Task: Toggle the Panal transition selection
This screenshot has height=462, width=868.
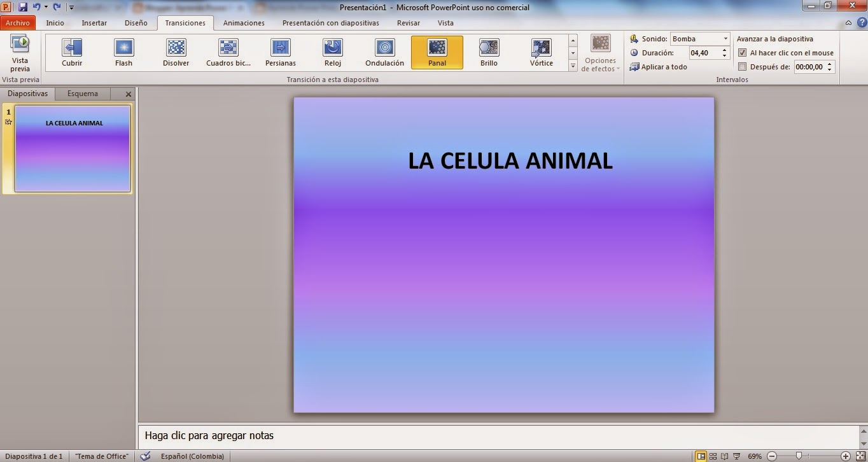Action: pyautogui.click(x=437, y=51)
